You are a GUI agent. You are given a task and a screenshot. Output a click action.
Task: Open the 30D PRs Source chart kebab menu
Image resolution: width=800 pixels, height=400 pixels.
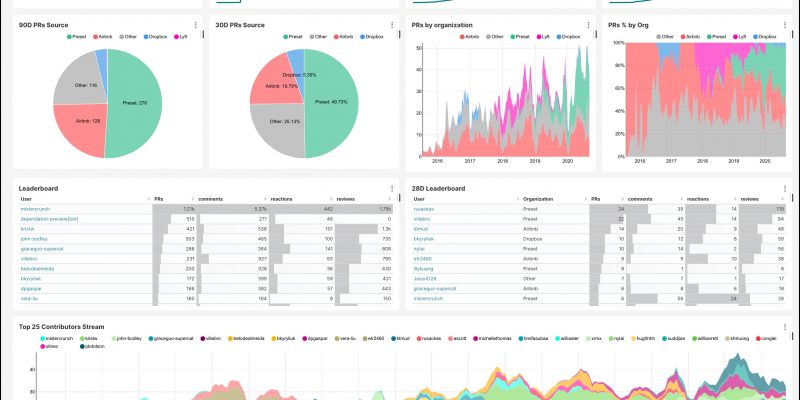tap(398, 23)
